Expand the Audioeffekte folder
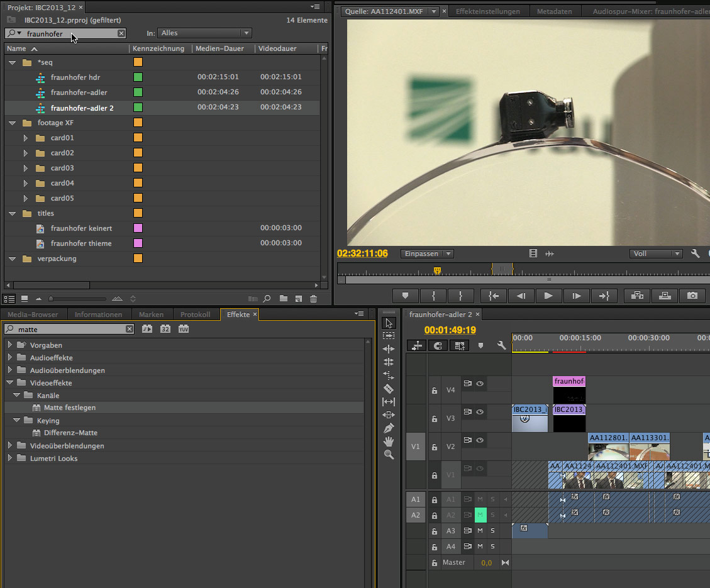The height and width of the screenshot is (588, 710). pyautogui.click(x=10, y=358)
